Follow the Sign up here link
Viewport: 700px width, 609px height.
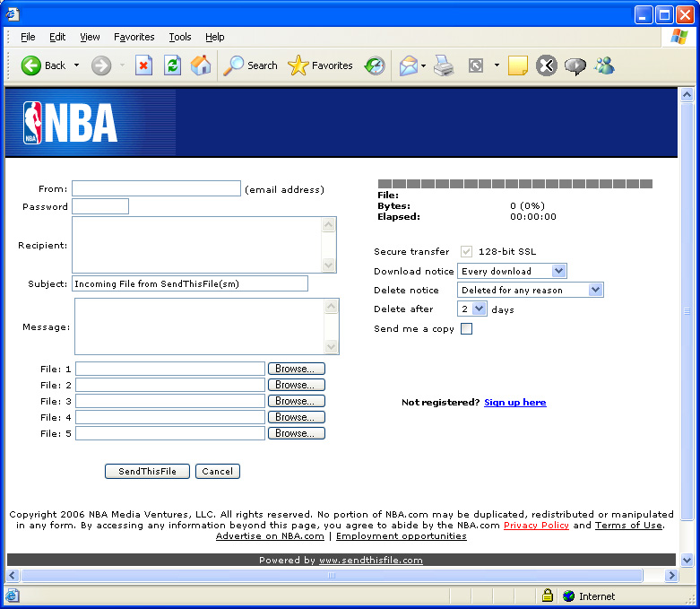click(x=514, y=403)
